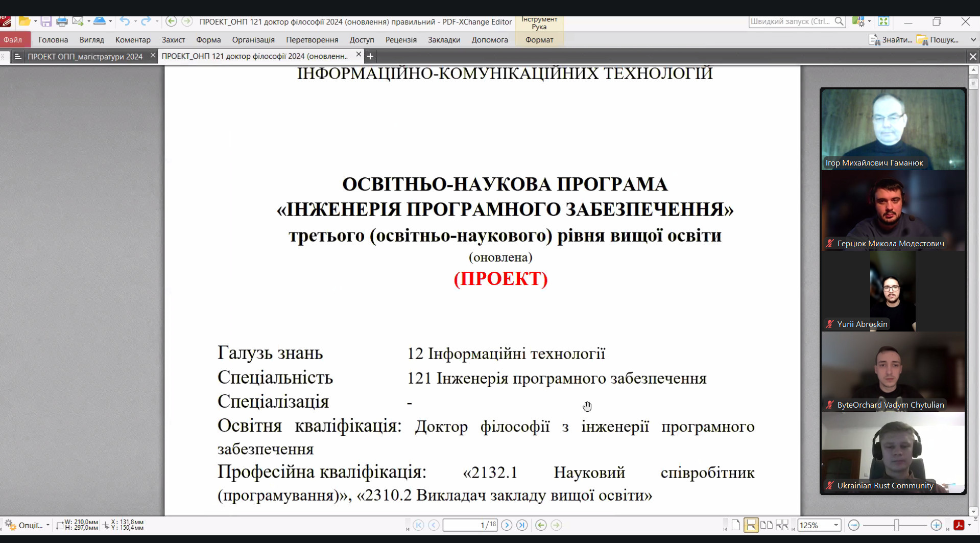The height and width of the screenshot is (543, 980).
Task: Click the zoom out minus icon
Action: [x=853, y=525]
